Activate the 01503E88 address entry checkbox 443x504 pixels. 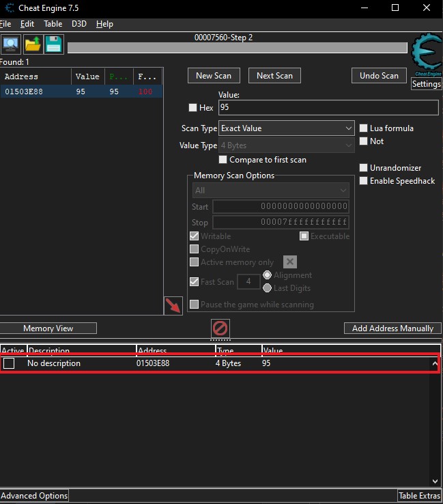(9, 363)
